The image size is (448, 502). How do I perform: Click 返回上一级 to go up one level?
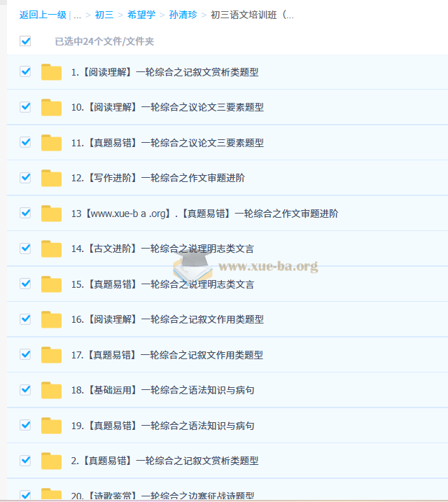pyautogui.click(x=43, y=15)
